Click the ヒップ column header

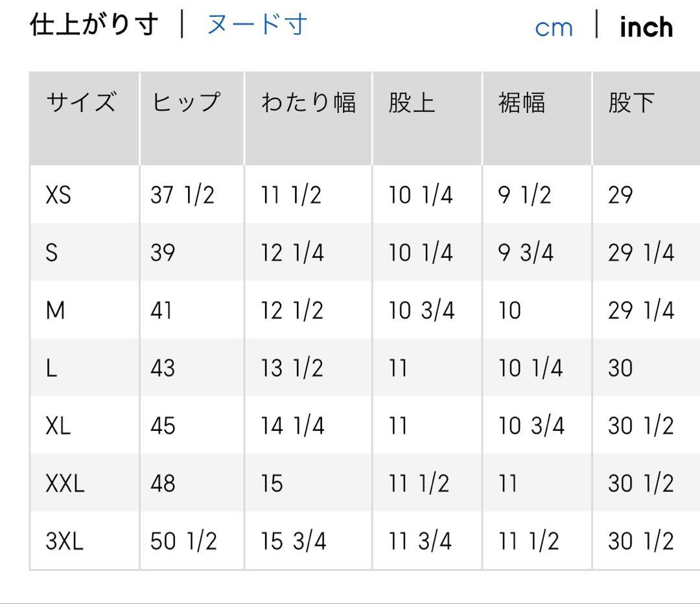pyautogui.click(x=187, y=103)
